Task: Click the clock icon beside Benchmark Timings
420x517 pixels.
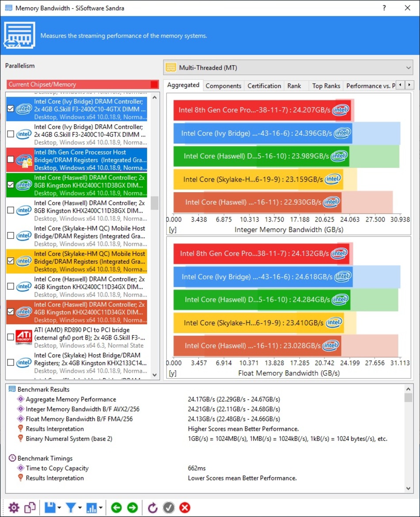Action: click(12, 458)
